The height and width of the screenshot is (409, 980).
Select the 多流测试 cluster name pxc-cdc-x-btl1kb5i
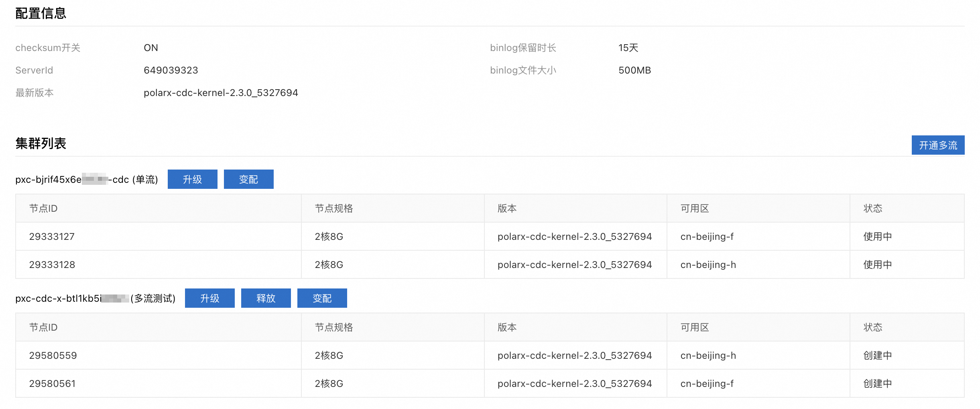(x=96, y=298)
